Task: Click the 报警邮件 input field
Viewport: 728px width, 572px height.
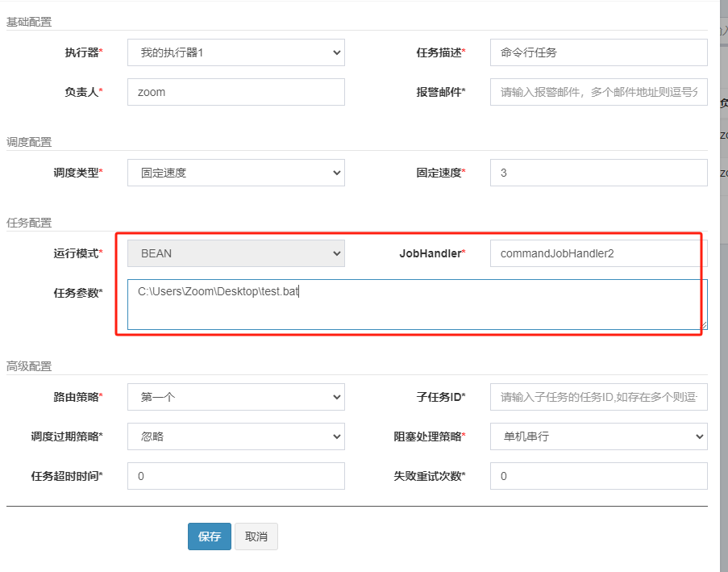Action: pos(598,92)
